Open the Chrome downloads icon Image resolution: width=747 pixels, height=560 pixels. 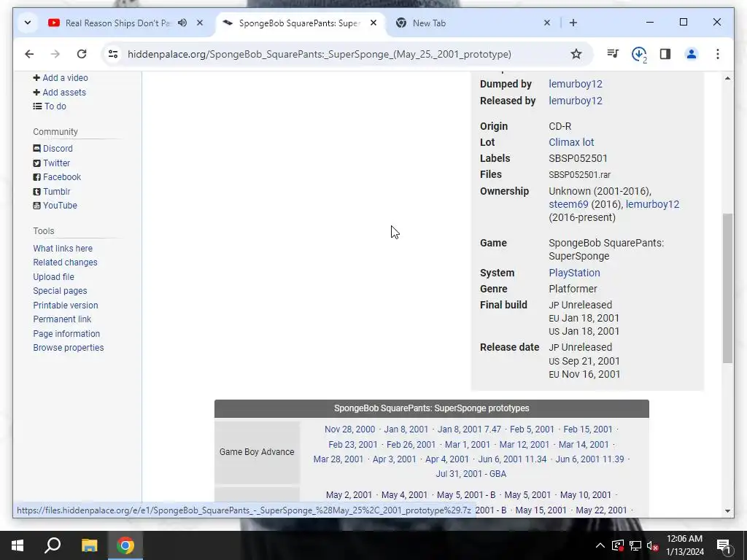(x=639, y=54)
